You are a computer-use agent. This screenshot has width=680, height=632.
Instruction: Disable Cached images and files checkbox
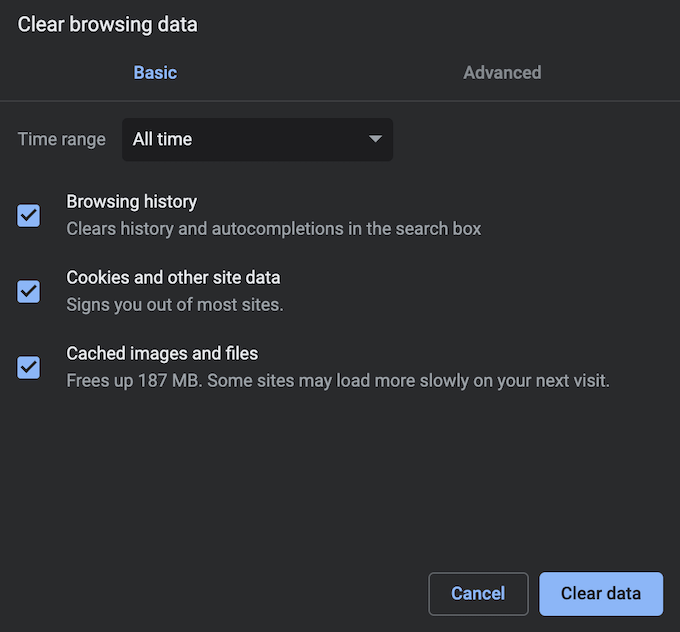point(29,367)
